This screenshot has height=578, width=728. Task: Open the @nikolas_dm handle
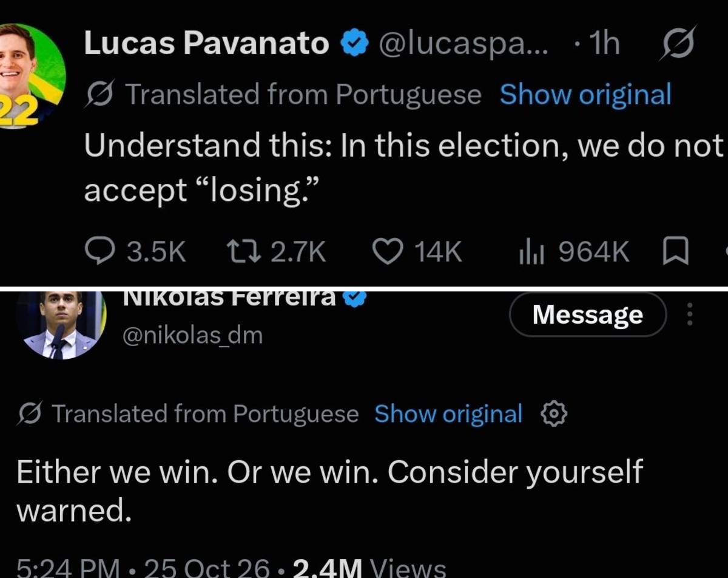(192, 335)
